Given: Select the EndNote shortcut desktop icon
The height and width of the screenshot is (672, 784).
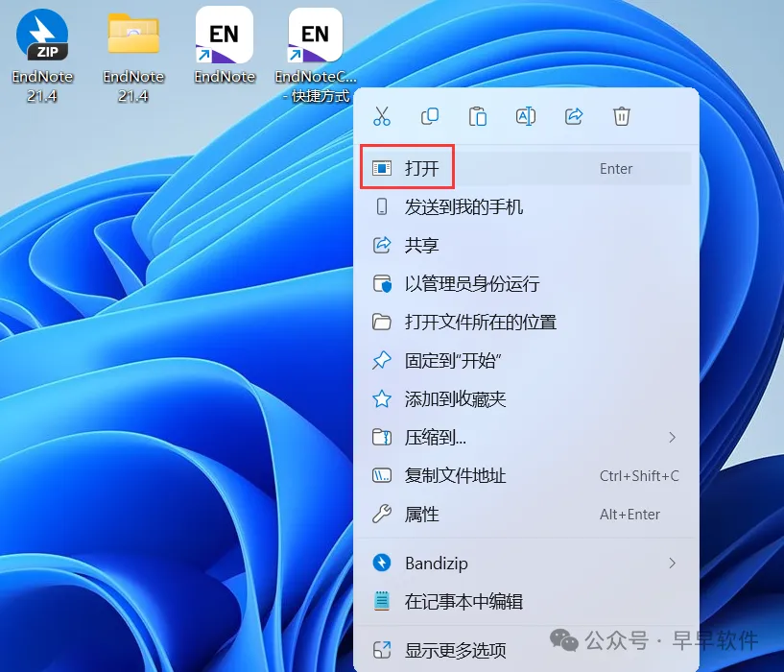Looking at the screenshot, I should [x=225, y=45].
